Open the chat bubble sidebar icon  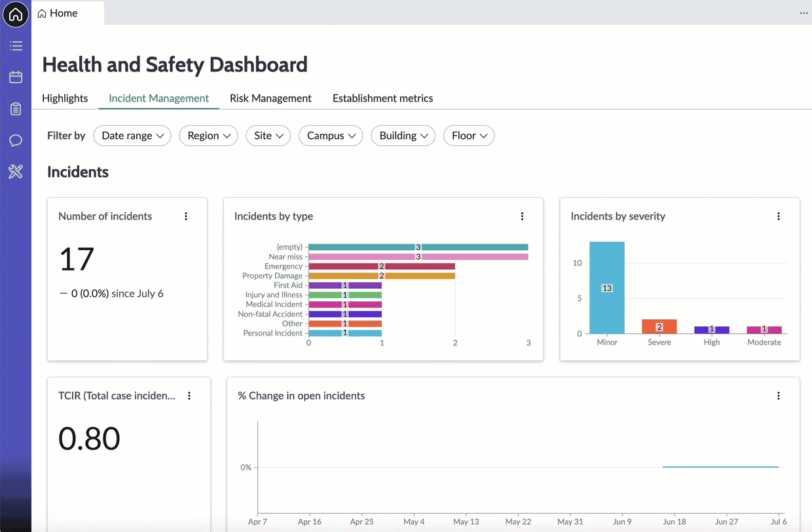point(16,140)
